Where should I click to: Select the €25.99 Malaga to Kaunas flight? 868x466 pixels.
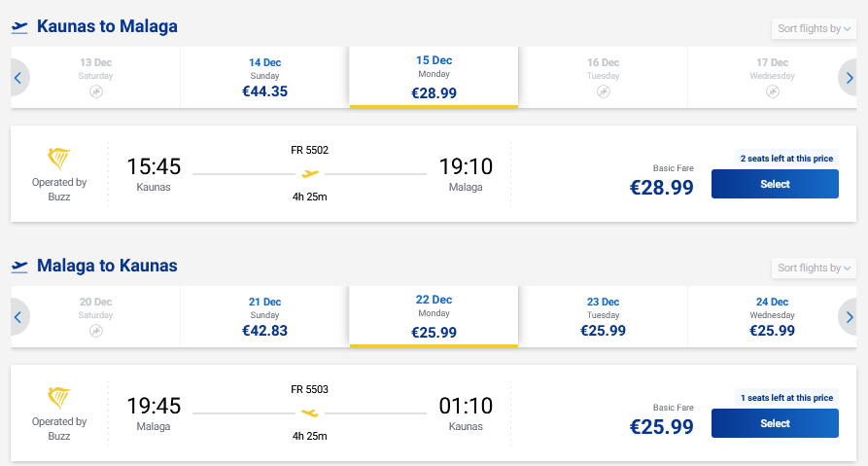pyautogui.click(x=774, y=423)
